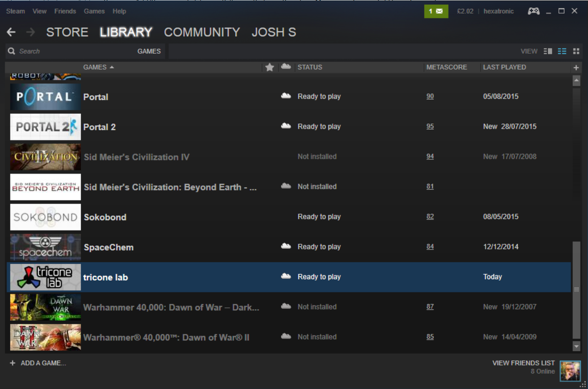Click the SpaceChem logo thumbnail
The height and width of the screenshot is (389, 588).
(x=46, y=247)
